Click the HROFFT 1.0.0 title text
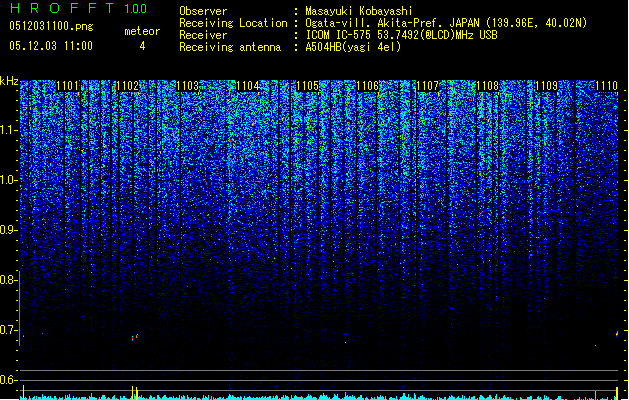This screenshot has width=629, height=400. (79, 8)
